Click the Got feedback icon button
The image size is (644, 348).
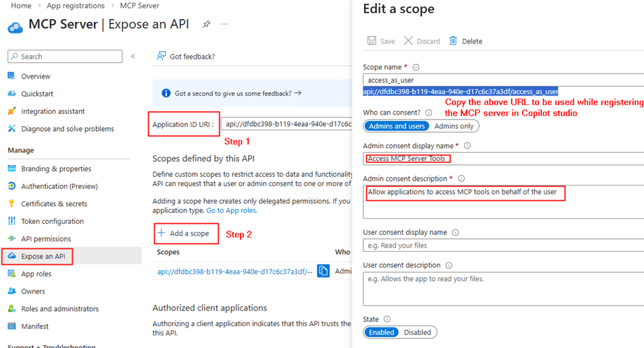(162, 56)
